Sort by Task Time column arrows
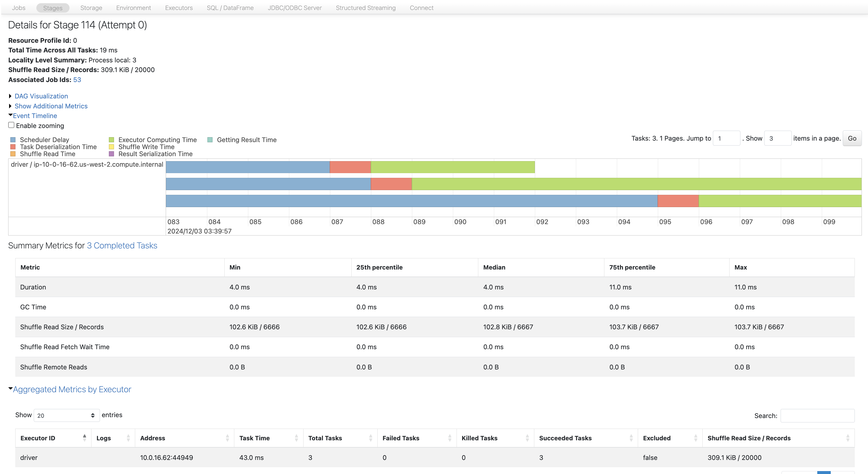The height and width of the screenshot is (474, 868). coord(296,438)
